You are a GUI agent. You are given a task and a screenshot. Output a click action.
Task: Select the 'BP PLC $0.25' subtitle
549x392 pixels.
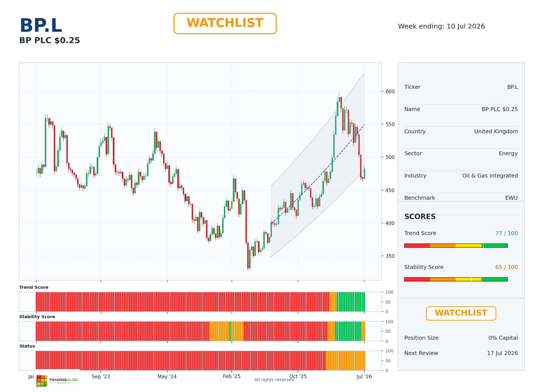pyautogui.click(x=49, y=40)
